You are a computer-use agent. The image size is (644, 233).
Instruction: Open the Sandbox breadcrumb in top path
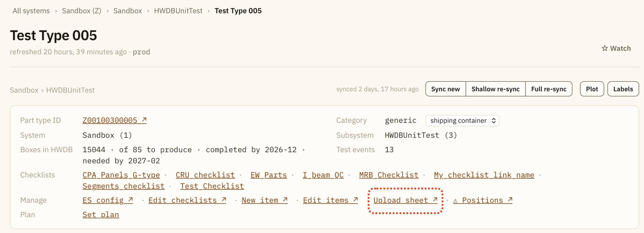pos(128,11)
